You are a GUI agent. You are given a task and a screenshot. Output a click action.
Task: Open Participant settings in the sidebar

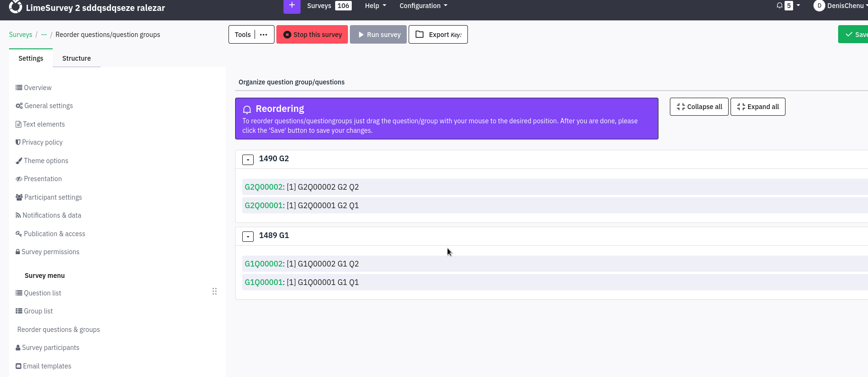click(x=53, y=197)
